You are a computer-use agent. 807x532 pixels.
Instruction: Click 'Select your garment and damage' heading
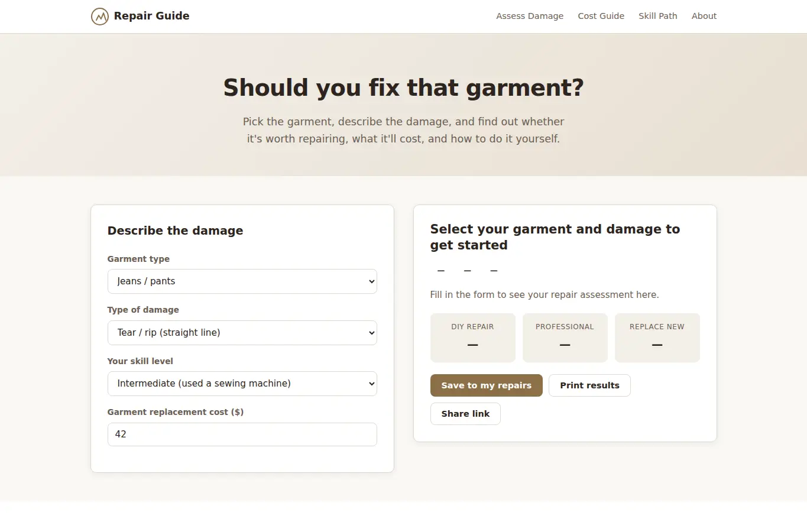click(x=555, y=237)
